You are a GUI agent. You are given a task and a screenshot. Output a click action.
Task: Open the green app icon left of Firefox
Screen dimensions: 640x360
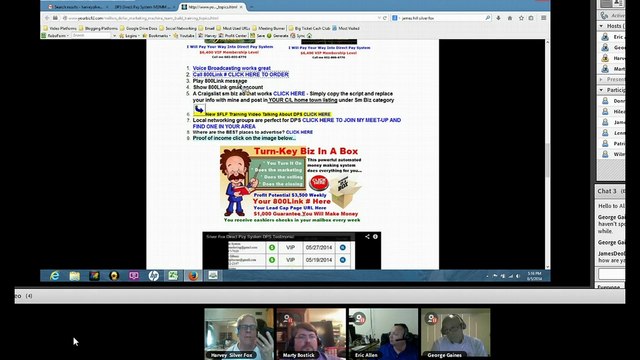[173, 276]
